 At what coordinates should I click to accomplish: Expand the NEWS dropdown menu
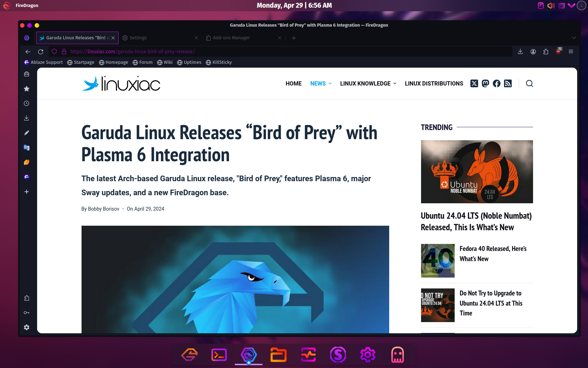pos(321,83)
